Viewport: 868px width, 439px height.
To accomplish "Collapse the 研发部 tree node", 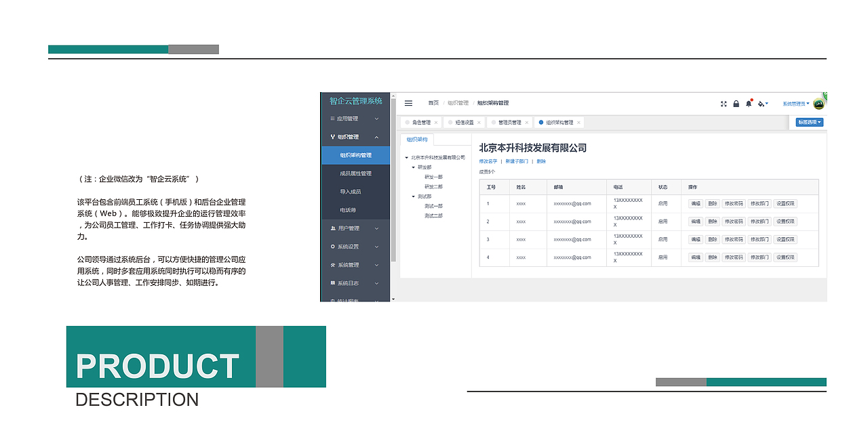I will click(414, 167).
